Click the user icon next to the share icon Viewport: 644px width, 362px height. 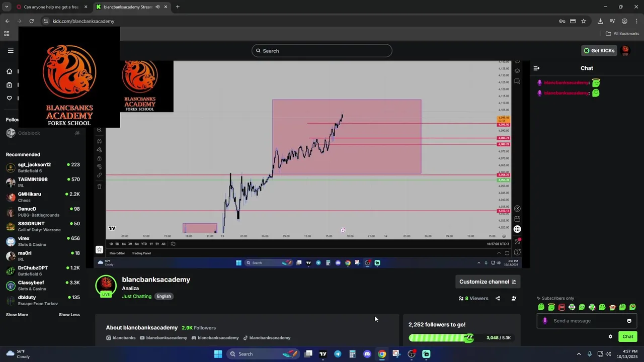[514, 298]
